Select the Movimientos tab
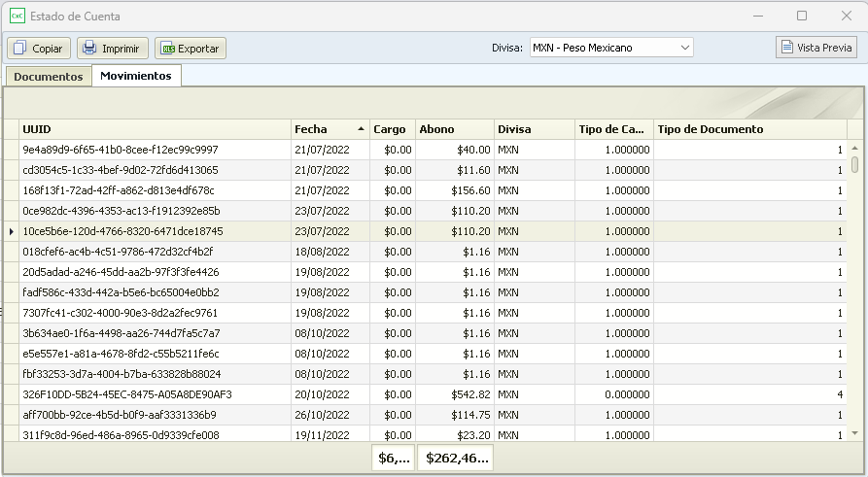The height and width of the screenshot is (477, 868). coord(136,76)
